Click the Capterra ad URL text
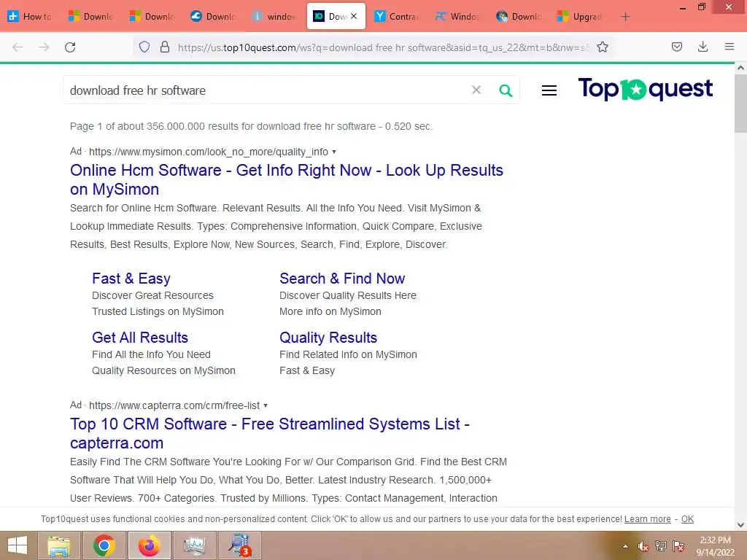747x560 pixels. click(174, 405)
